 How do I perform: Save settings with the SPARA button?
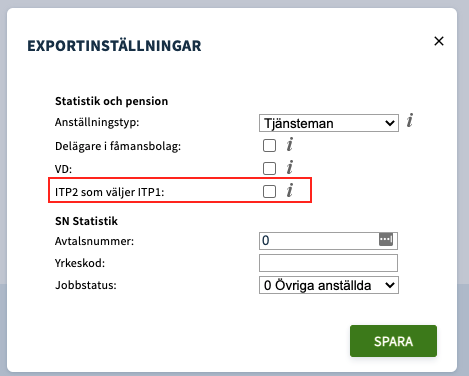(393, 341)
